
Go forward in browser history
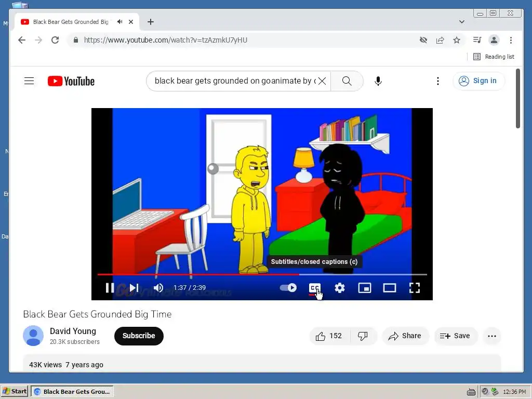(38, 40)
